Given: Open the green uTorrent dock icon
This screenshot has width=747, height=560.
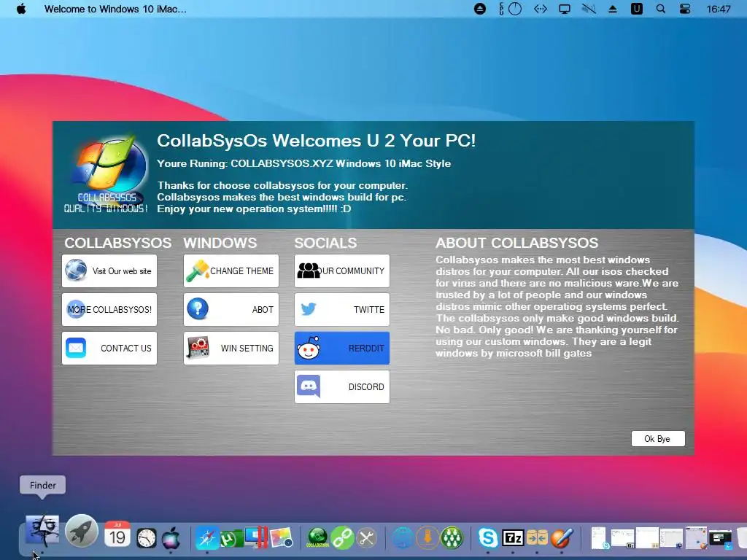Looking at the screenshot, I should [231, 539].
